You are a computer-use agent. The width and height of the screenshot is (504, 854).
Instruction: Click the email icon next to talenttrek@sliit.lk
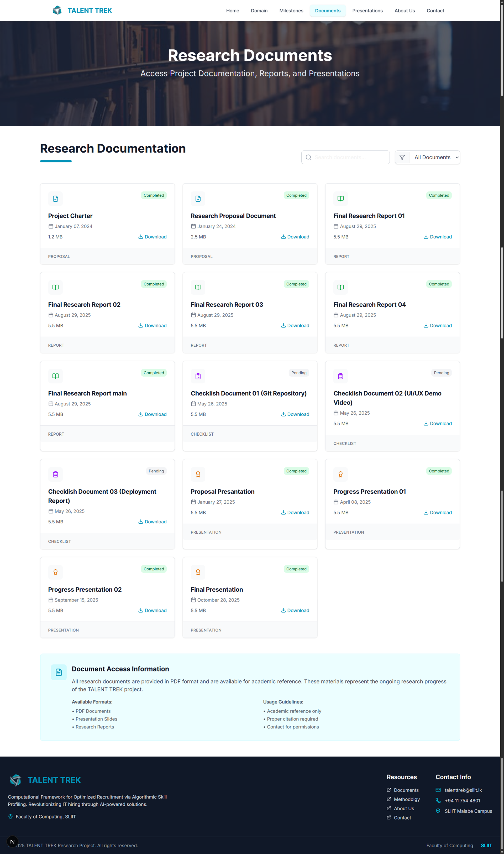(x=438, y=790)
